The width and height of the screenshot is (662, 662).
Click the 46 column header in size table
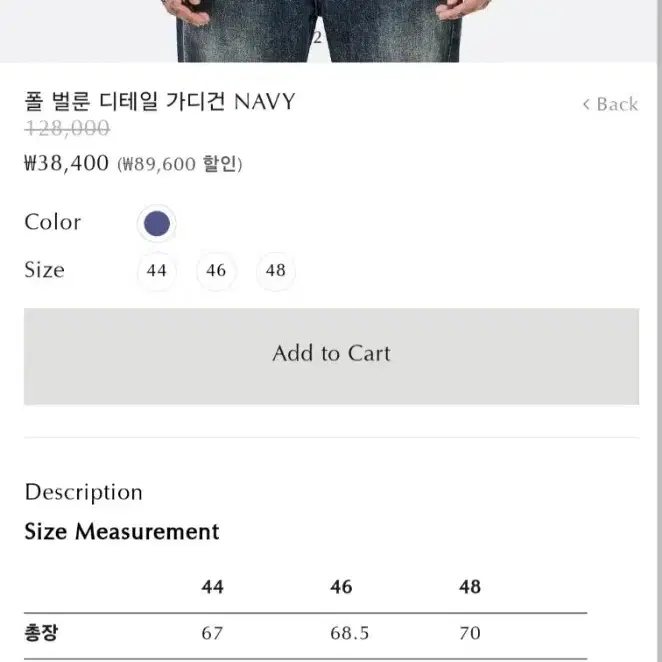pyautogui.click(x=341, y=587)
